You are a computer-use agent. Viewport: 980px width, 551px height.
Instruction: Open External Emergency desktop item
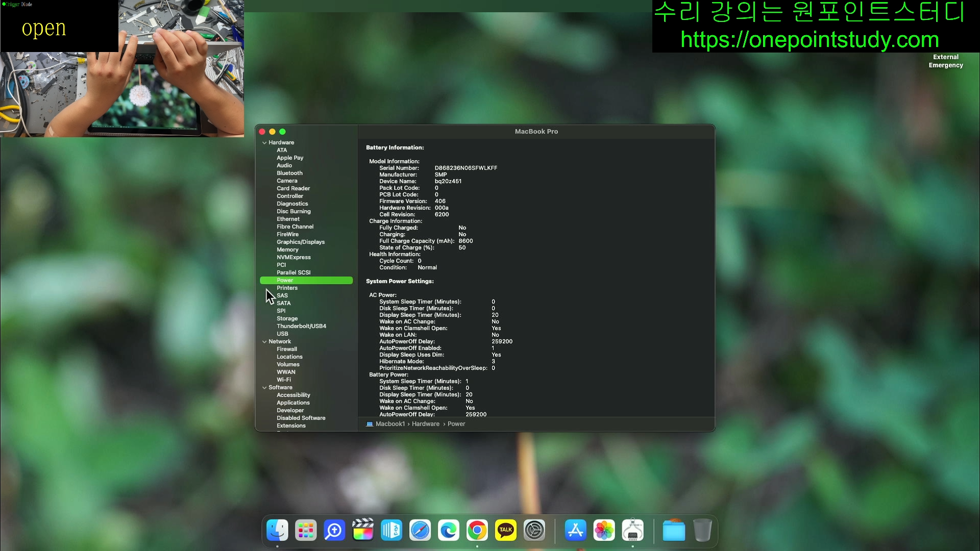[x=945, y=61]
